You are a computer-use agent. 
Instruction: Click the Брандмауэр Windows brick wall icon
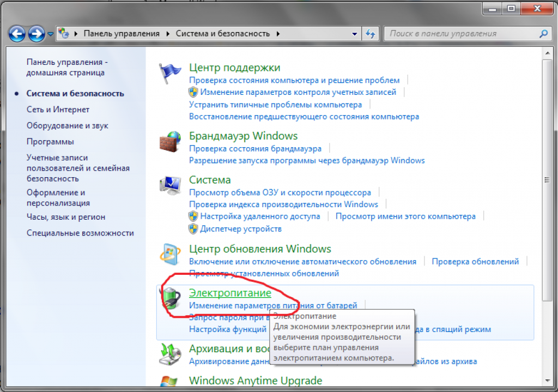(170, 142)
